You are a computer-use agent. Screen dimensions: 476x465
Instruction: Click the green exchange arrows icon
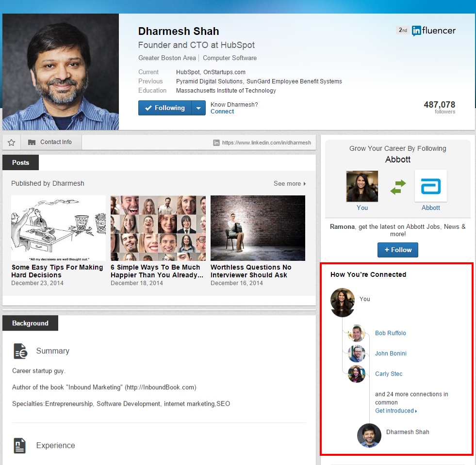pos(398,187)
